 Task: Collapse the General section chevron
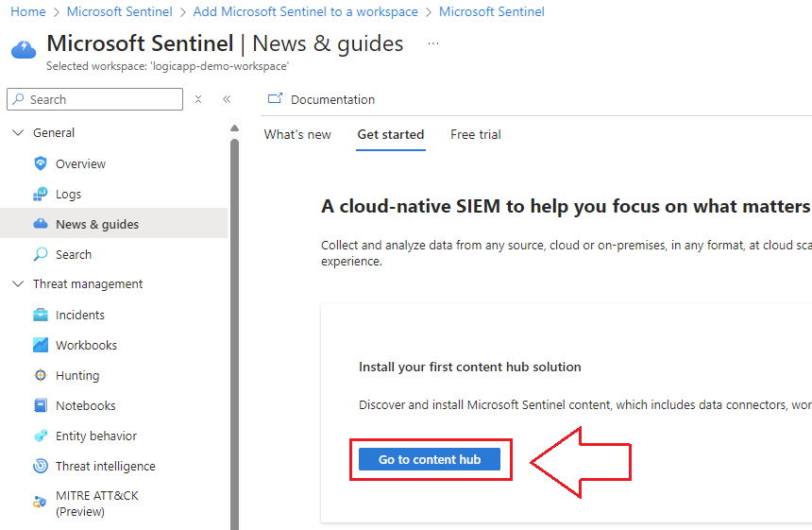point(18,133)
